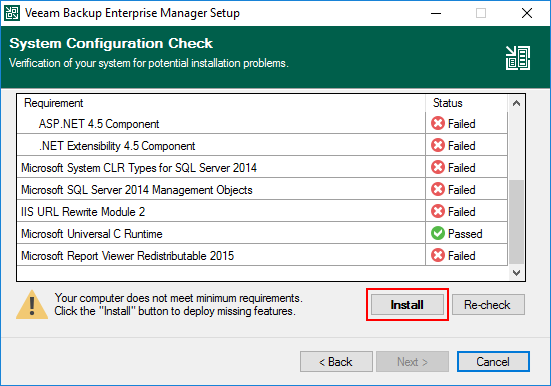Click the scroll up arrow of the requirements list
Viewport: 551px width, 386px height.
point(516,103)
